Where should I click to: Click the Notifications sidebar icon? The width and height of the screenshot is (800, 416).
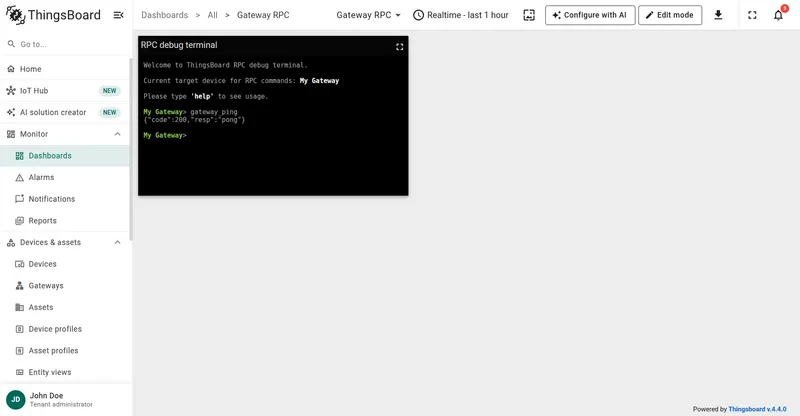tap(19, 199)
